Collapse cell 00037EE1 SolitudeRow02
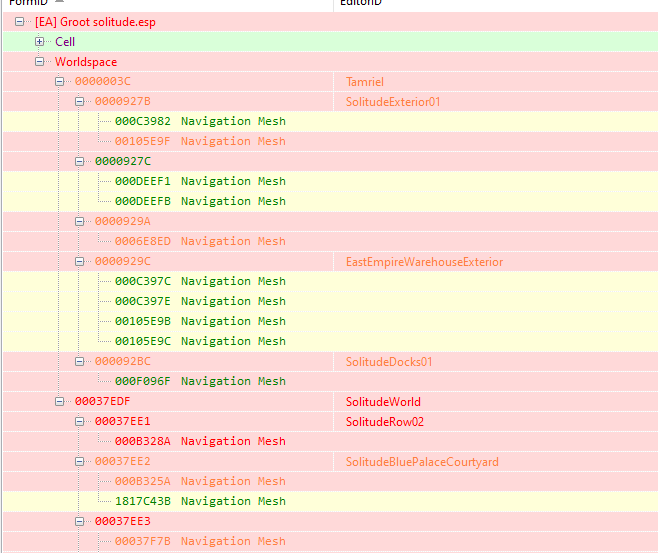Viewport: 658px width, 553px height. click(x=79, y=421)
